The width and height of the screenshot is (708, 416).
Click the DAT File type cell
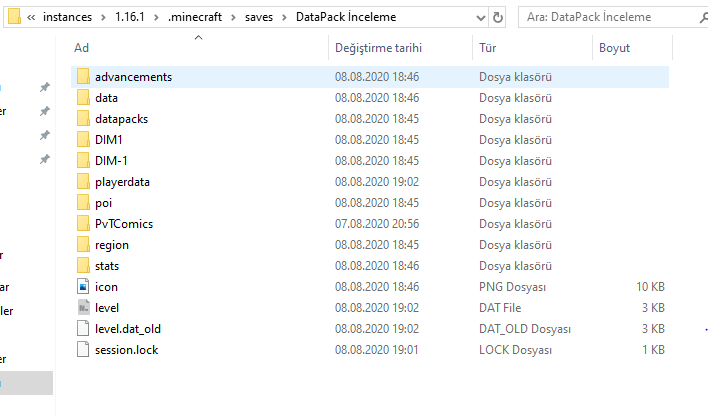point(500,308)
